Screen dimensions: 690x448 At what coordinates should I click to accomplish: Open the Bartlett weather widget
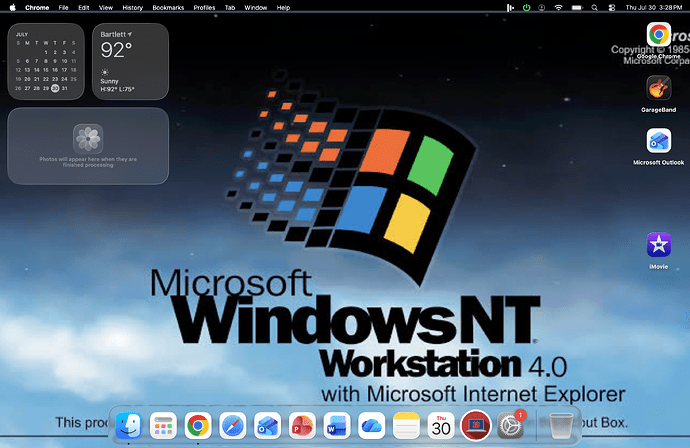pyautogui.click(x=130, y=61)
